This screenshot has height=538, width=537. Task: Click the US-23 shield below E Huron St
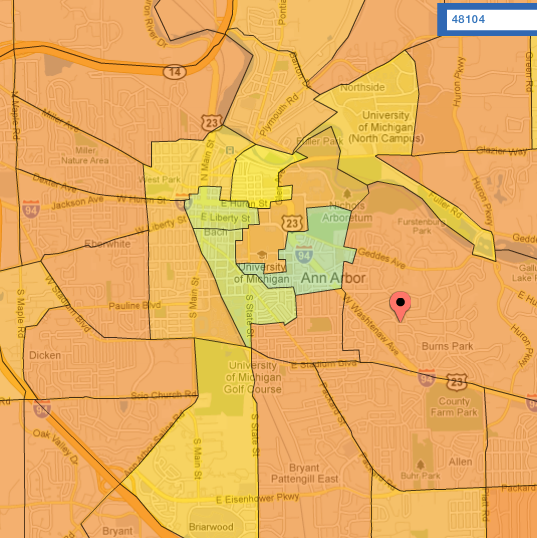point(292,223)
